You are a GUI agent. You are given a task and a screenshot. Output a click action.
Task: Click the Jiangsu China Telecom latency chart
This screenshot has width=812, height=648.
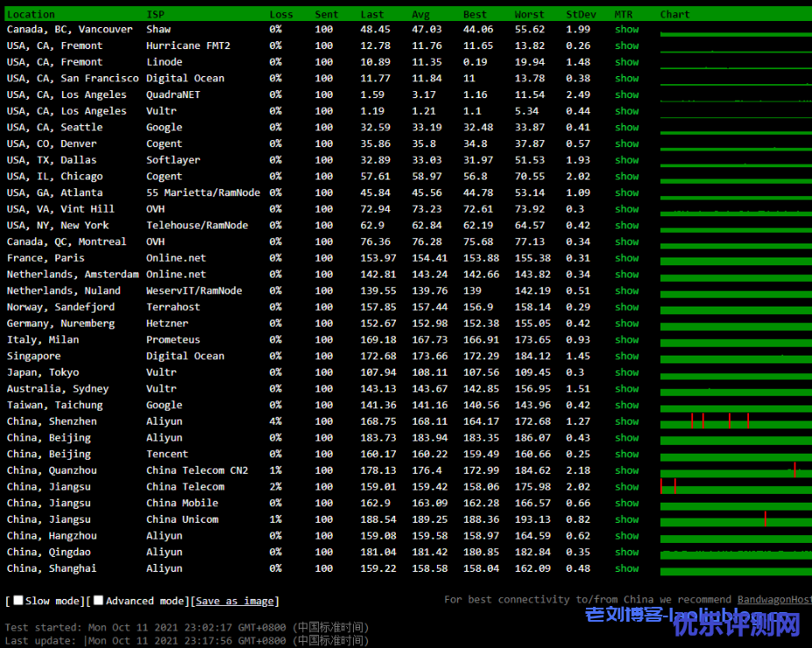pos(736,487)
